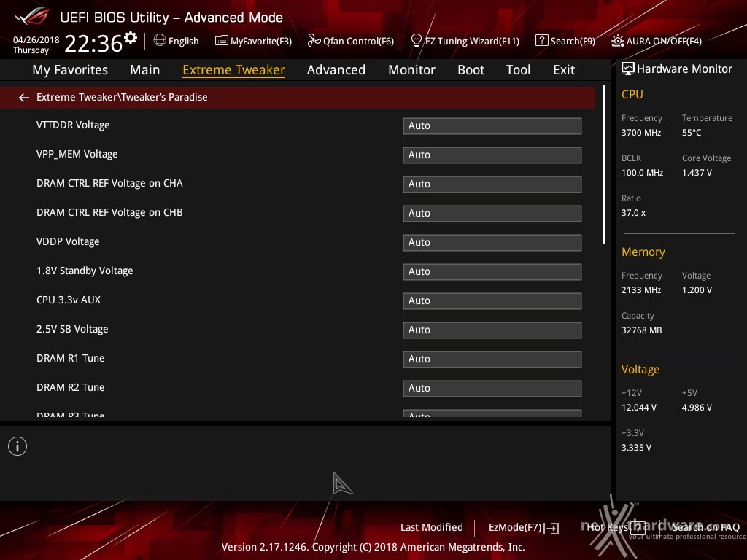Click the info circle icon
This screenshot has height=560, width=747.
18,446
